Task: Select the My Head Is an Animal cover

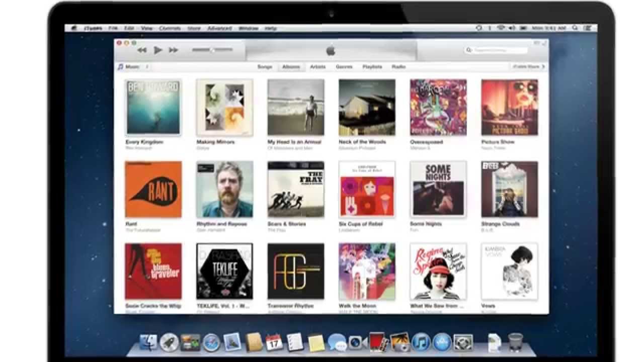Action: (x=296, y=107)
